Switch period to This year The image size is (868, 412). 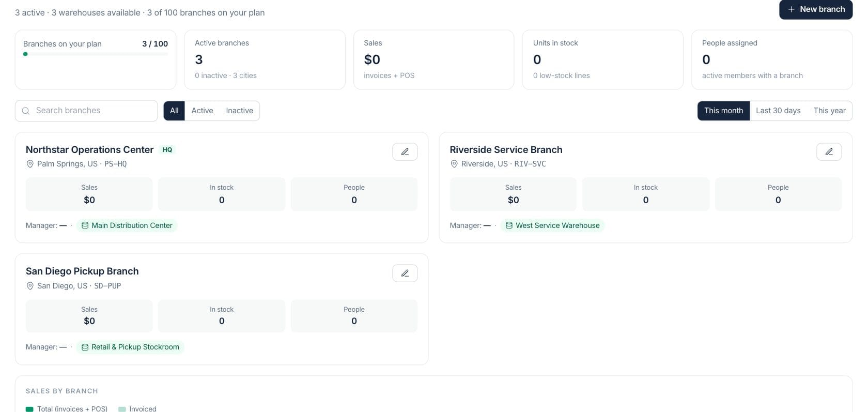(x=829, y=111)
